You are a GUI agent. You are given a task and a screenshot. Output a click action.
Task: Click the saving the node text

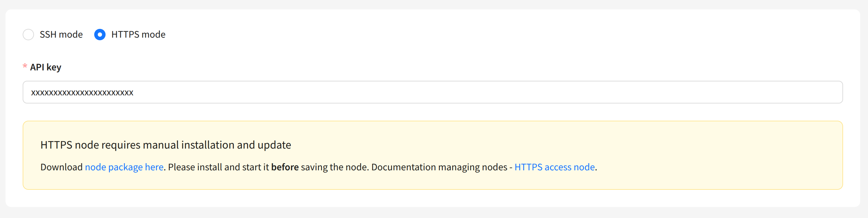334,167
